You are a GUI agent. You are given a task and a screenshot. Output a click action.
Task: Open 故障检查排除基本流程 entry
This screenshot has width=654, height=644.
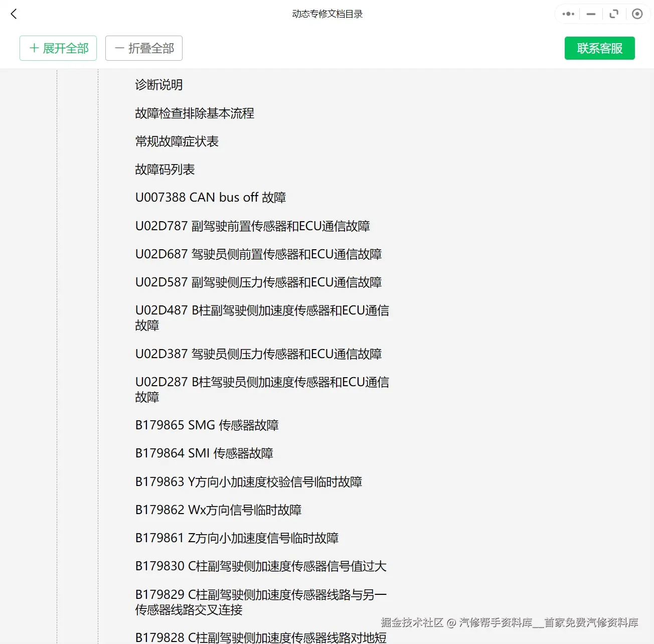[x=194, y=113]
